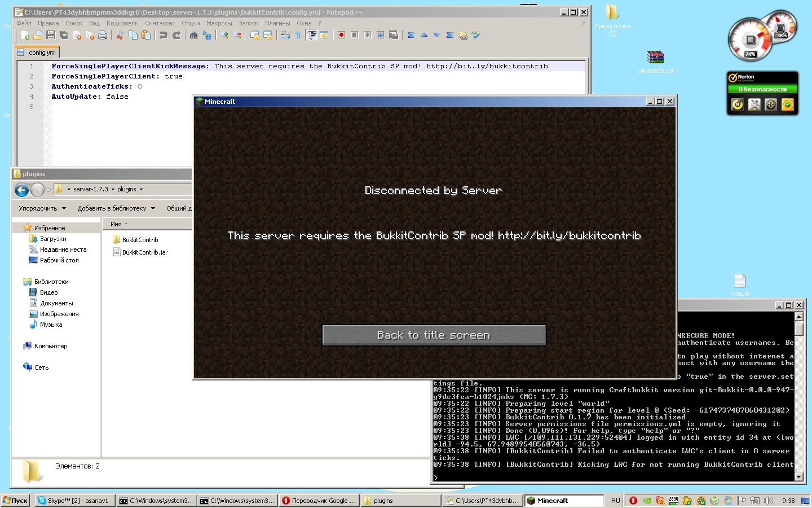Click the Run Macro Multiple Times icon

[380, 35]
